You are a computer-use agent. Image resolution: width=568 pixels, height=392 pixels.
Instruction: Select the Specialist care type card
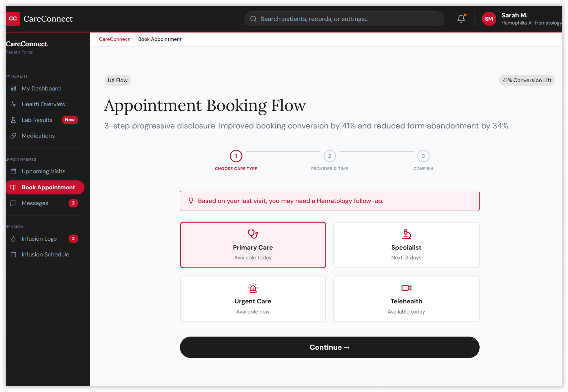point(406,245)
